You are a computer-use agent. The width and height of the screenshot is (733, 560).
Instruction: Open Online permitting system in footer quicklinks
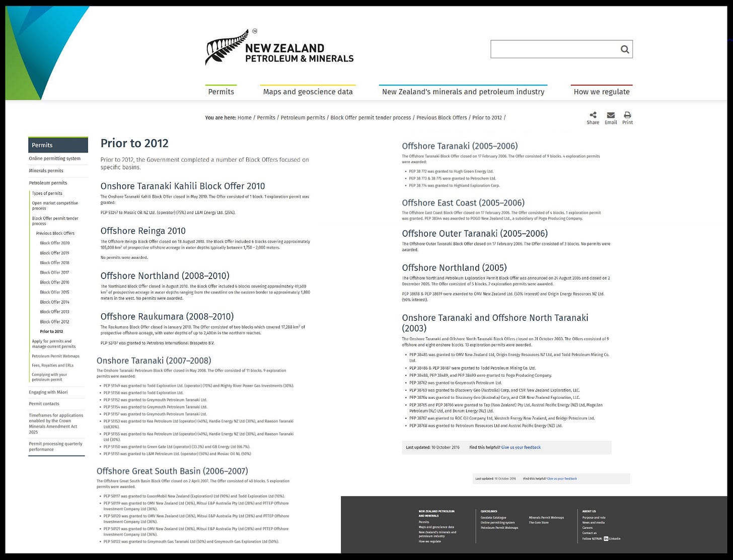coord(497,522)
